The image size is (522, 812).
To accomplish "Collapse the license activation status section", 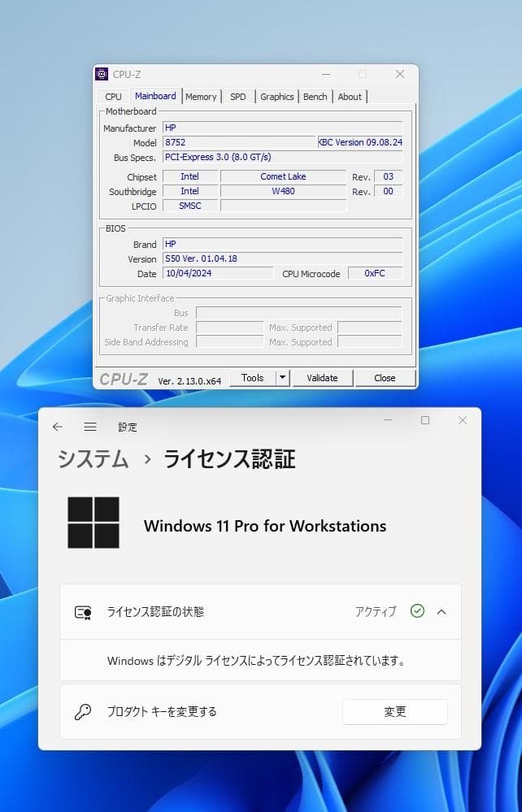I will point(442,611).
